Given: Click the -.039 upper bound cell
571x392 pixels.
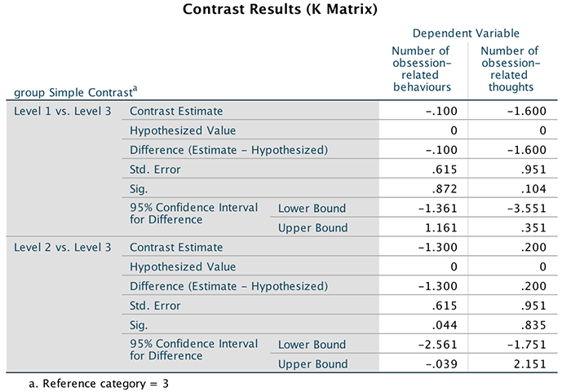Looking at the screenshot, I should click(x=443, y=364).
